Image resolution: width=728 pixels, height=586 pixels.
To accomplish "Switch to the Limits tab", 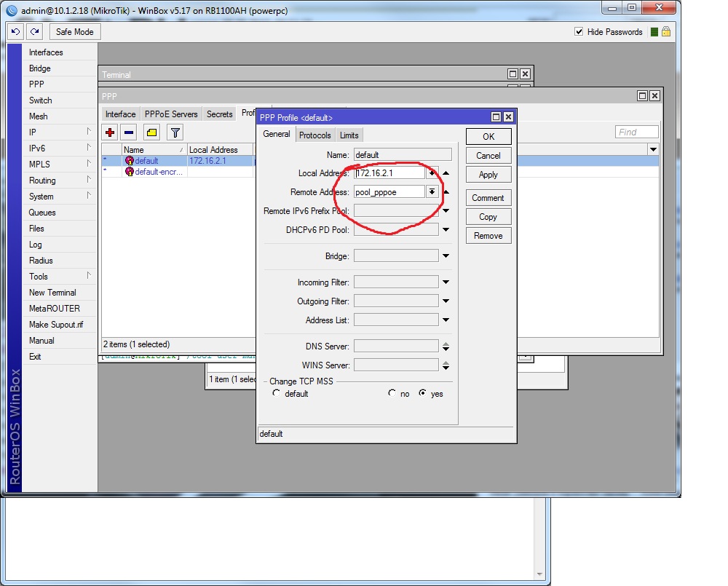I will 349,135.
